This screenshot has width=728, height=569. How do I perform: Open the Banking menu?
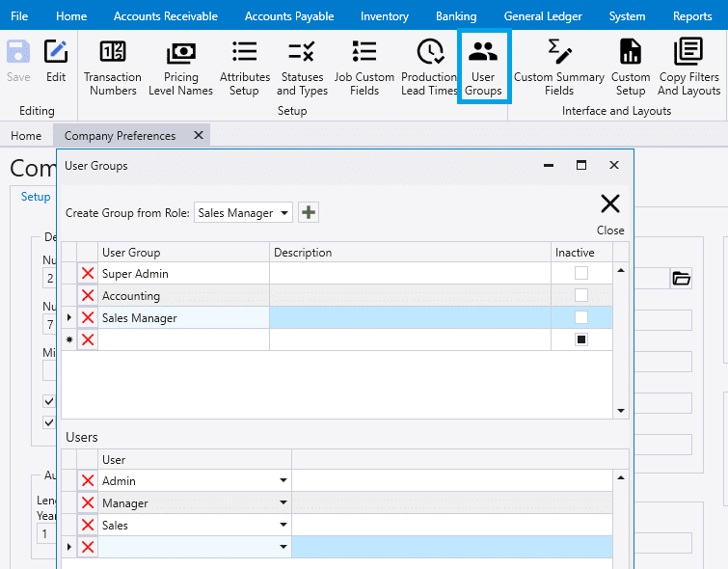click(x=456, y=16)
